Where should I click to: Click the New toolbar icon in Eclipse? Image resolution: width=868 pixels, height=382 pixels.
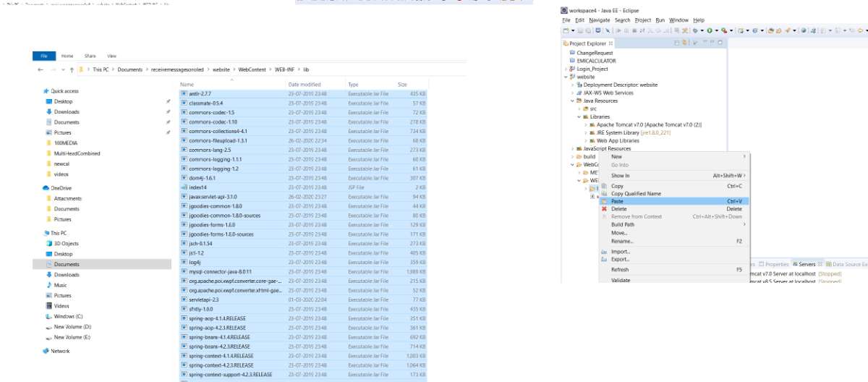point(566,30)
